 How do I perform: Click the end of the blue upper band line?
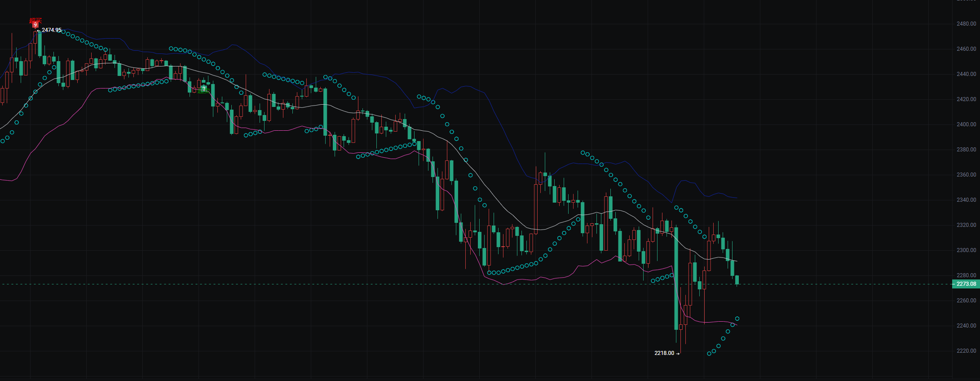tap(737, 198)
